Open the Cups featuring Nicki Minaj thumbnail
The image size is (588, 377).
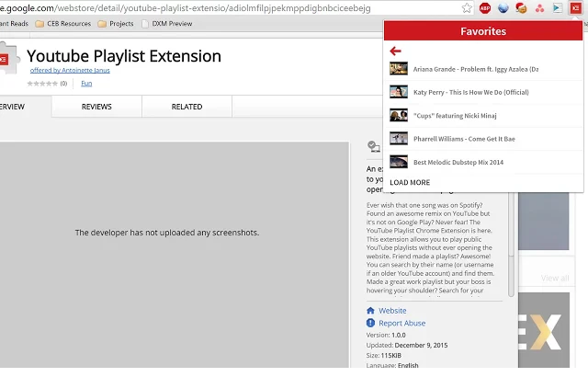point(399,115)
